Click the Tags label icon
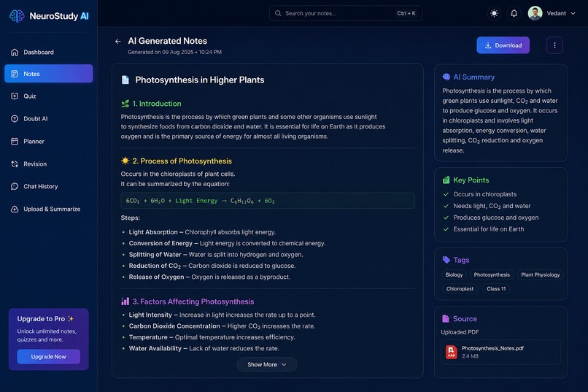Screen dimensions: 588x392 (x=446, y=260)
